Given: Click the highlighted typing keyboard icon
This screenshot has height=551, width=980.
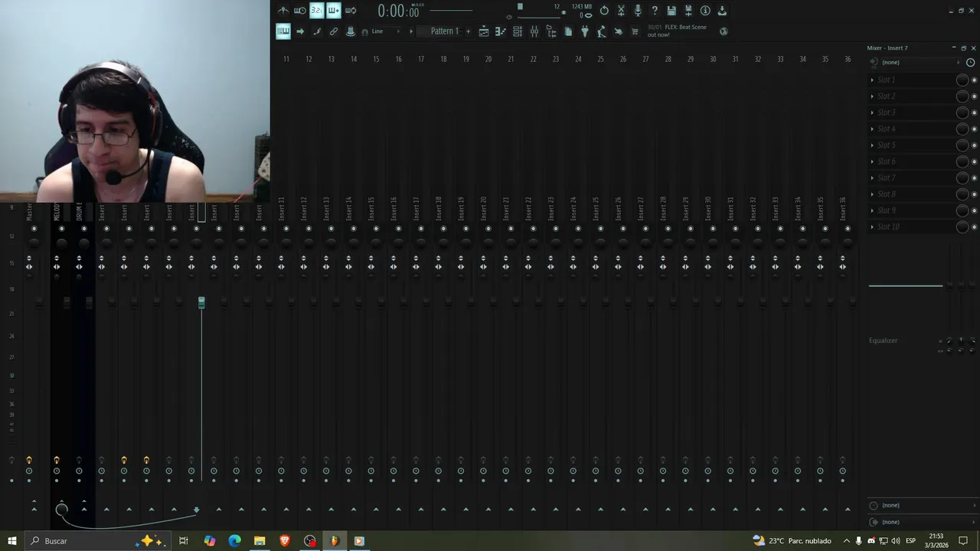Looking at the screenshot, I should [x=283, y=31].
